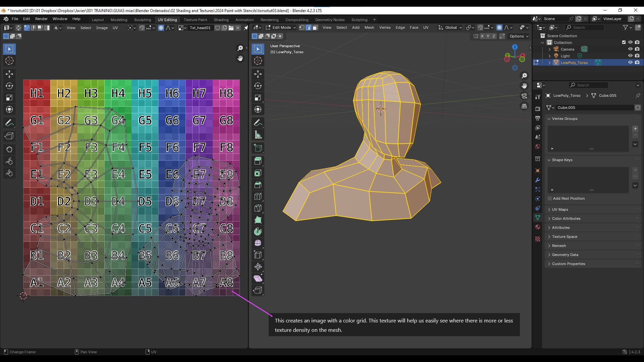Select the Spin tool
The height and width of the screenshot is (362, 644).
tap(258, 232)
